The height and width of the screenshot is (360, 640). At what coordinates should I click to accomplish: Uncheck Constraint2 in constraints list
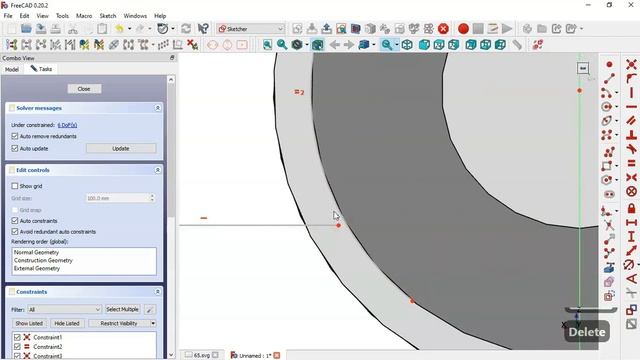click(x=17, y=347)
